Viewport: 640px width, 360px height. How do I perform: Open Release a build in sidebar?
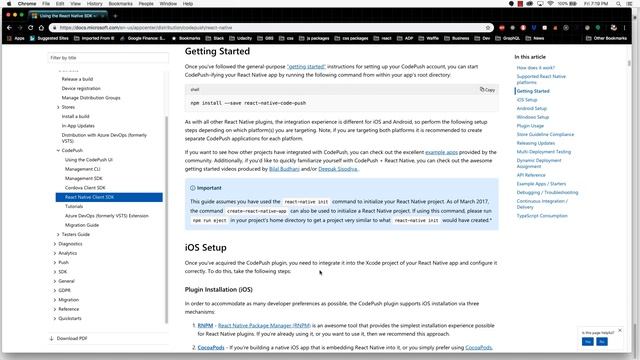77,79
